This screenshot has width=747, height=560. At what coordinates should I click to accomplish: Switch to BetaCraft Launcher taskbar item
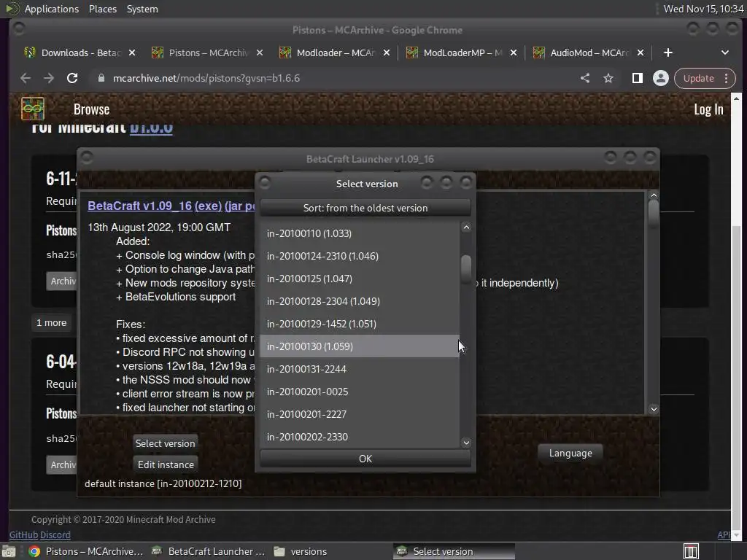208,551
